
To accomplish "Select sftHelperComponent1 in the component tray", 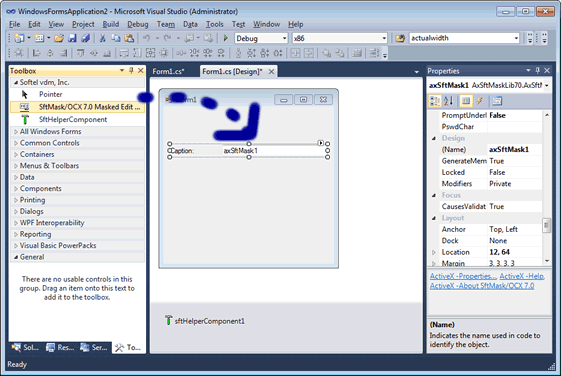I will coord(205,321).
